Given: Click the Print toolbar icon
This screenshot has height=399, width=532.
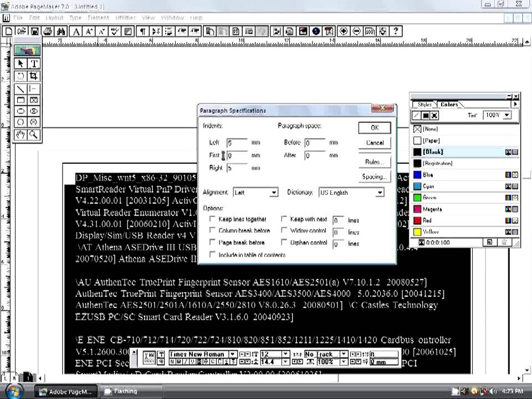Looking at the screenshot, I should tap(48, 32).
